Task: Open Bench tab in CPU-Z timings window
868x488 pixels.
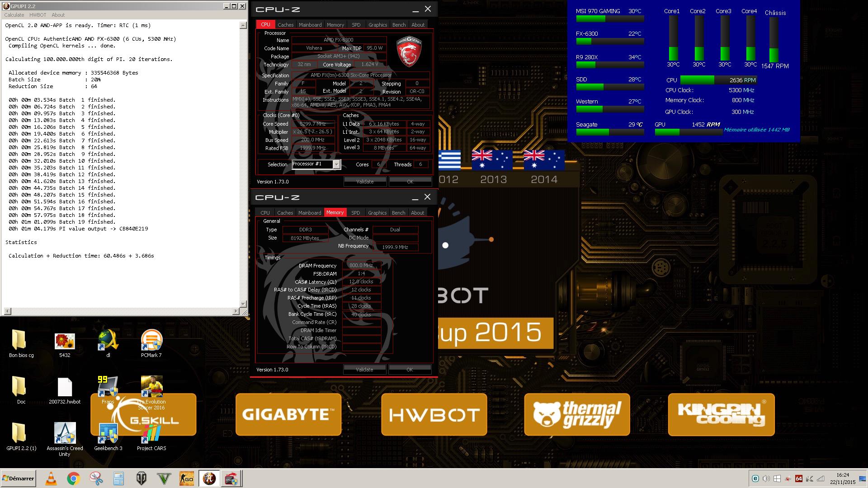Action: 398,213
